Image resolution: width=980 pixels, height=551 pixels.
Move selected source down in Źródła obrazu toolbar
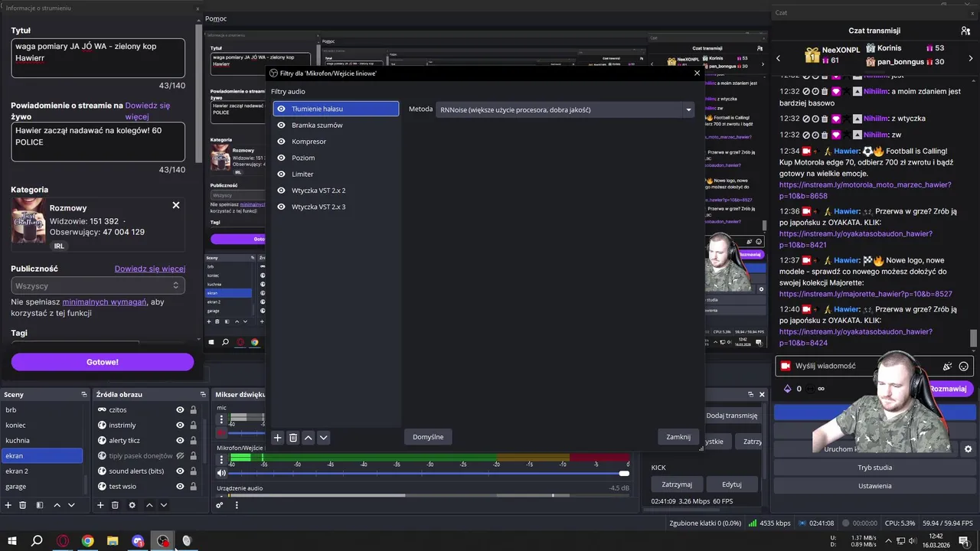pos(163,505)
